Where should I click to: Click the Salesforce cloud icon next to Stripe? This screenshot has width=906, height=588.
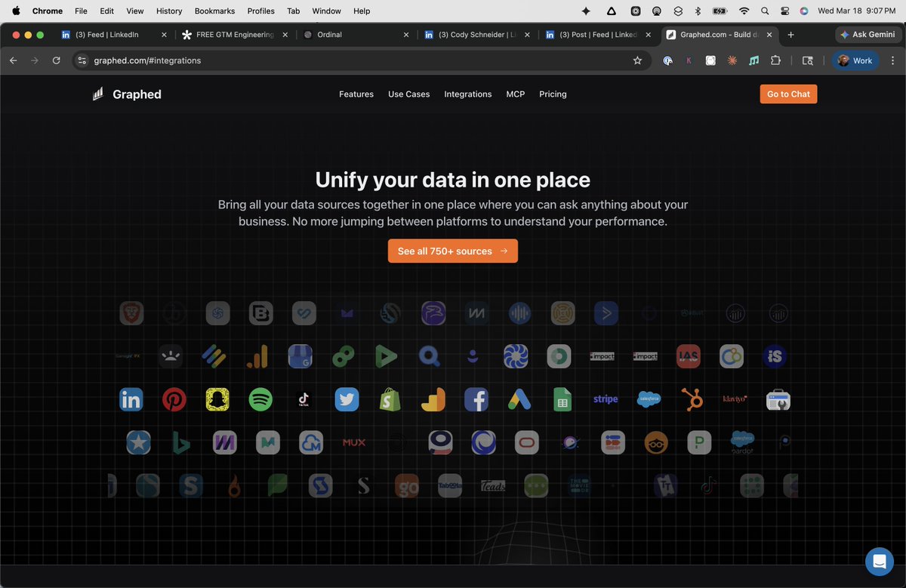click(649, 399)
